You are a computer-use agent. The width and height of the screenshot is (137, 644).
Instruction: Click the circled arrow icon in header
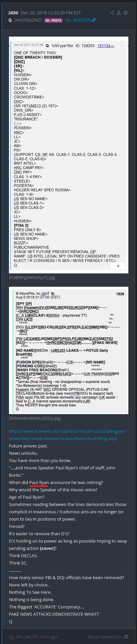(126, 13)
